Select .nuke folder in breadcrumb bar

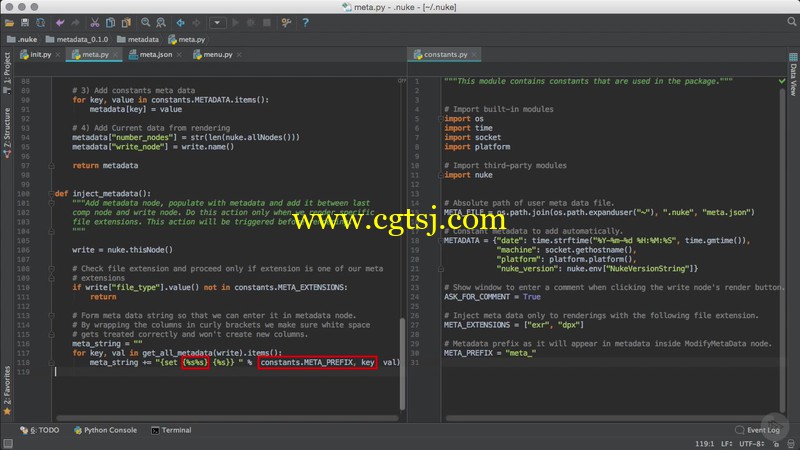pos(22,39)
